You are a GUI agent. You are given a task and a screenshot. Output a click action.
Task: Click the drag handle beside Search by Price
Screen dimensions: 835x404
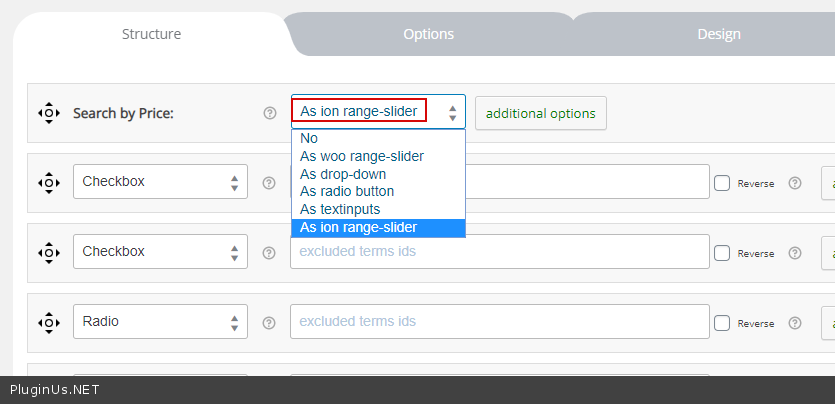click(48, 113)
